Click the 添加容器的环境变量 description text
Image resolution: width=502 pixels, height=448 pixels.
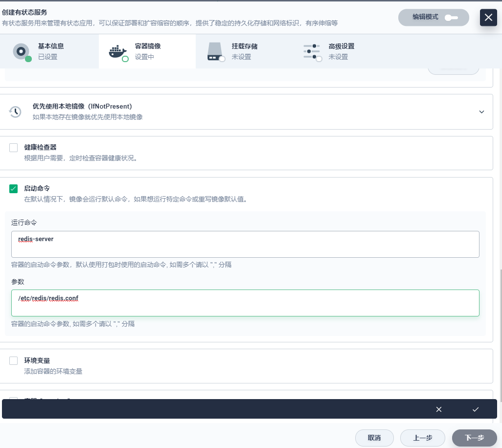tap(53, 371)
